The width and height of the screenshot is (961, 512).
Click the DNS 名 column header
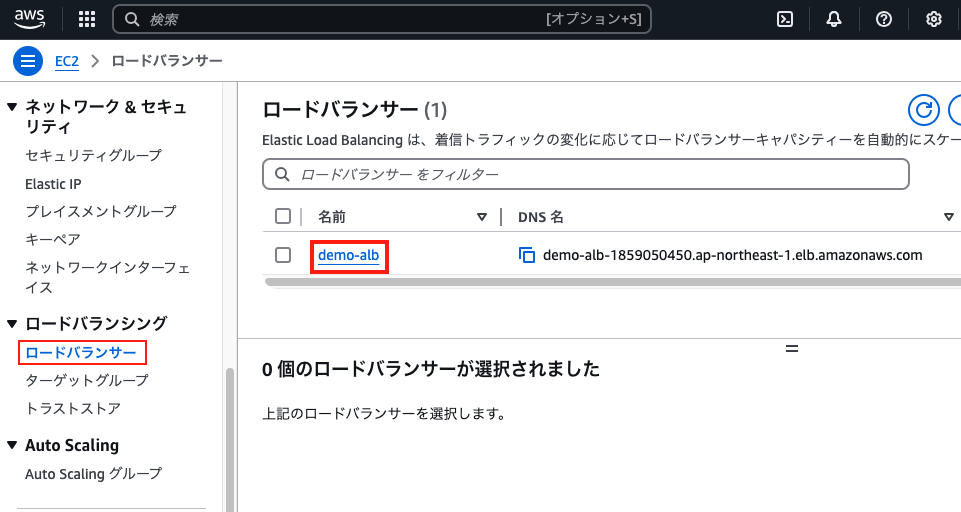541,216
